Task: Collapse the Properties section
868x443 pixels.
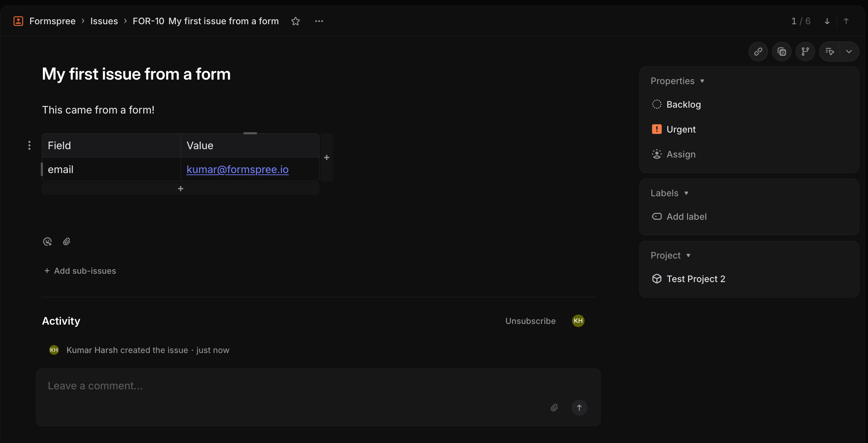Action: [x=677, y=81]
